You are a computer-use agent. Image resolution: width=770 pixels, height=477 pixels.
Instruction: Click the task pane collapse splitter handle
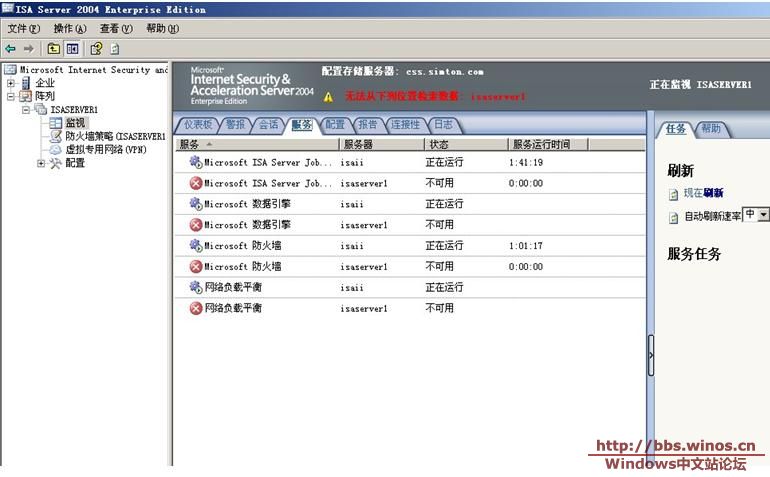click(651, 355)
